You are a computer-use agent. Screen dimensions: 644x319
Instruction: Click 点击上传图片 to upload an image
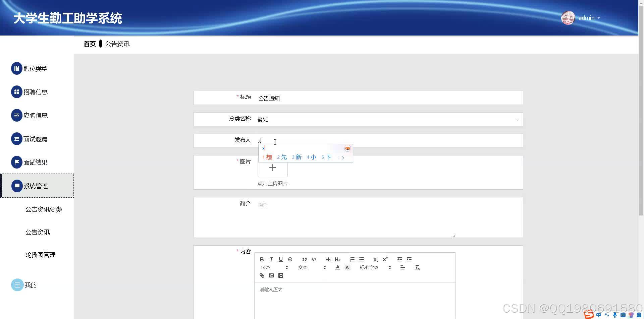click(272, 183)
